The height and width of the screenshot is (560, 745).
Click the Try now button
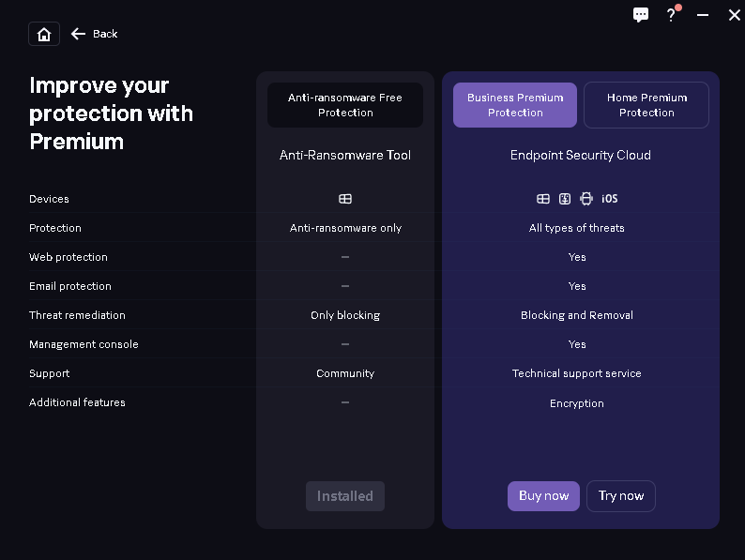click(621, 496)
